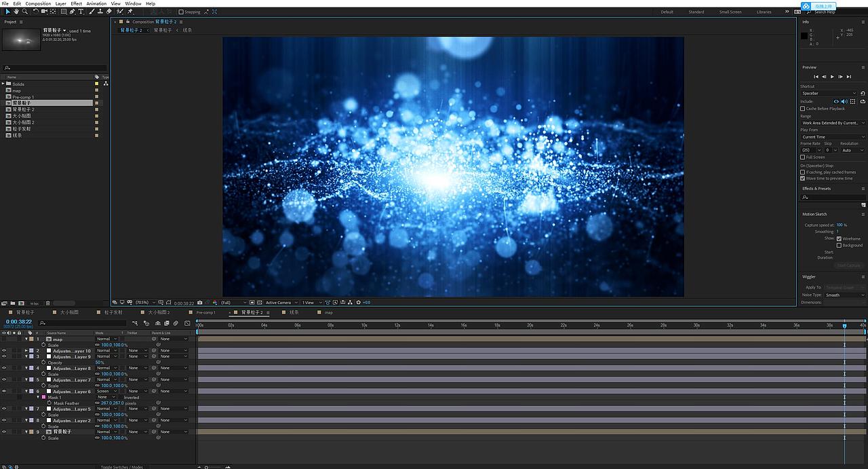Open the Resolution Auto dropdown in Preview
Screen dimensions: 868x469
tap(853, 150)
